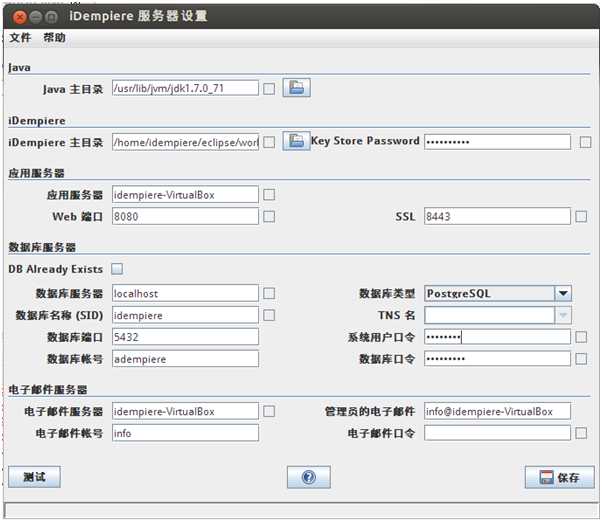Click the Java 主目录 path field
The height and width of the screenshot is (522, 602).
185,88
